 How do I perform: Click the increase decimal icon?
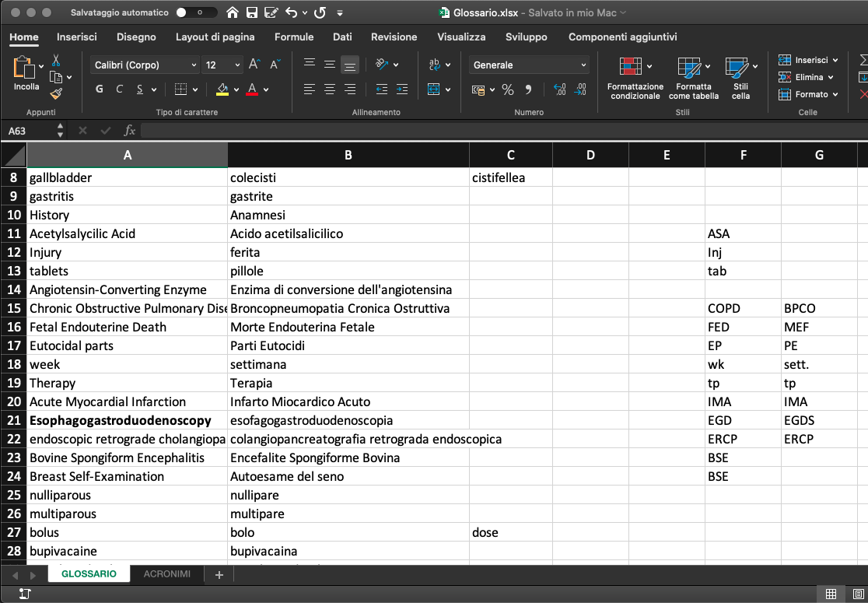pyautogui.click(x=559, y=90)
